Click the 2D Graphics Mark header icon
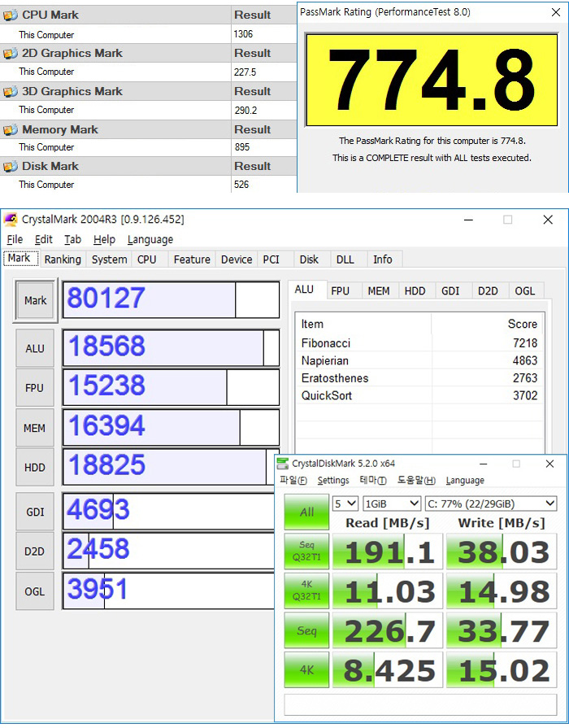The image size is (569, 728). pos(11,54)
